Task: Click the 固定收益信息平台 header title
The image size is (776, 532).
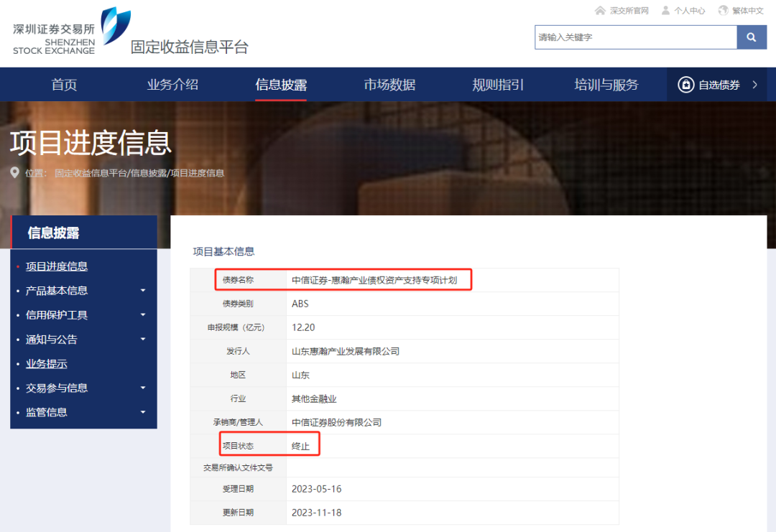Action: coord(190,47)
